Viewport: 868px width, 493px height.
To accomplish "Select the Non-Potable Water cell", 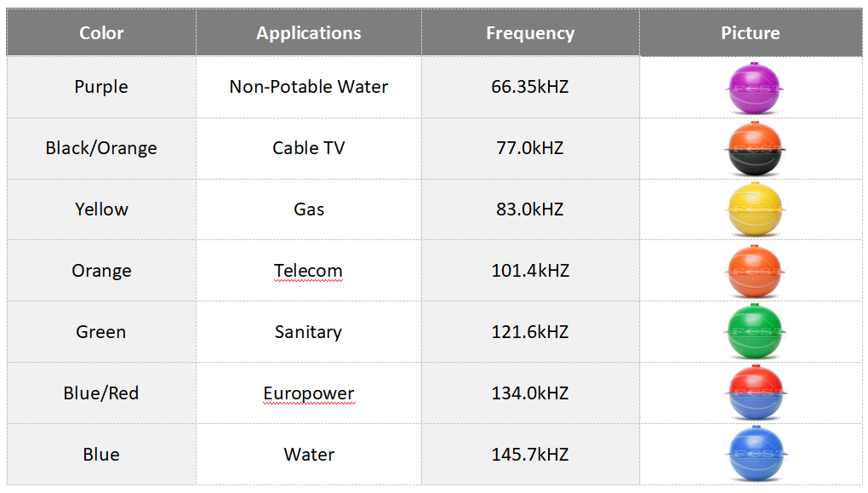I will 309,87.
